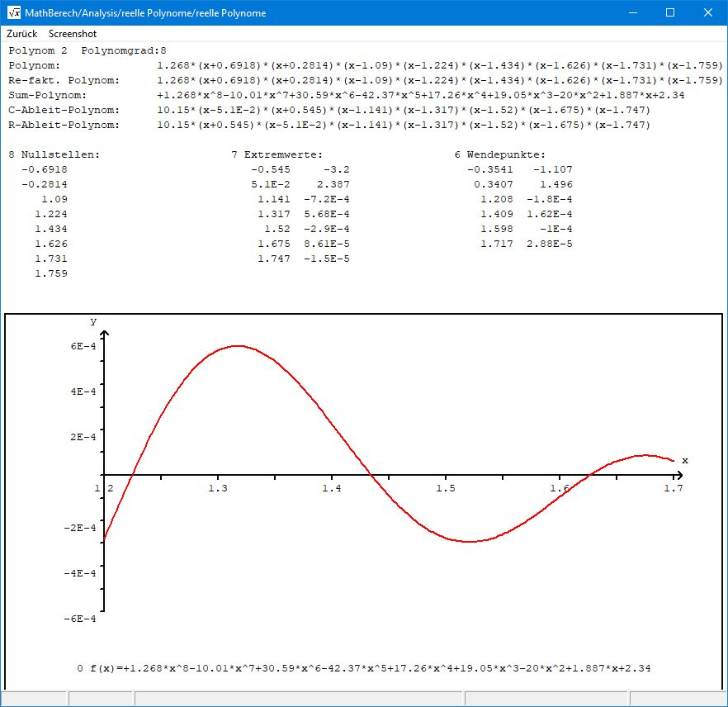Click the 7 Extremwerte heading
This screenshot has width=728, height=707.
(x=277, y=154)
